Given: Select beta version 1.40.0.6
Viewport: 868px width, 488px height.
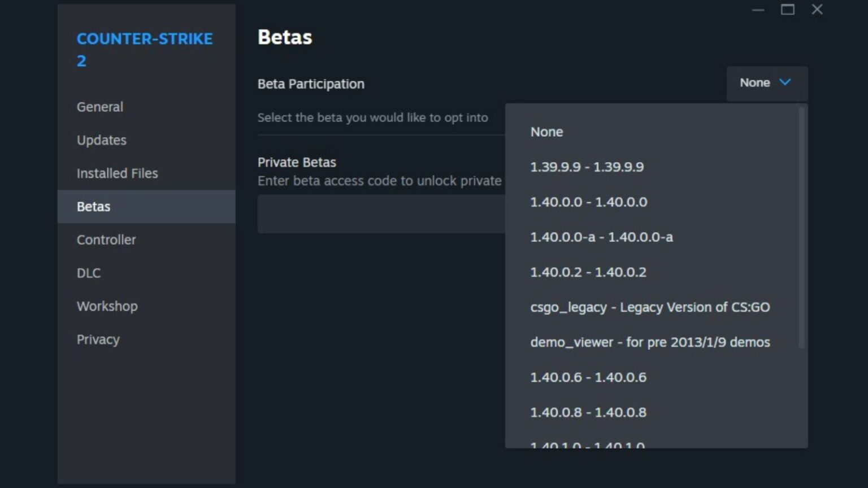Looking at the screenshot, I should tap(588, 377).
